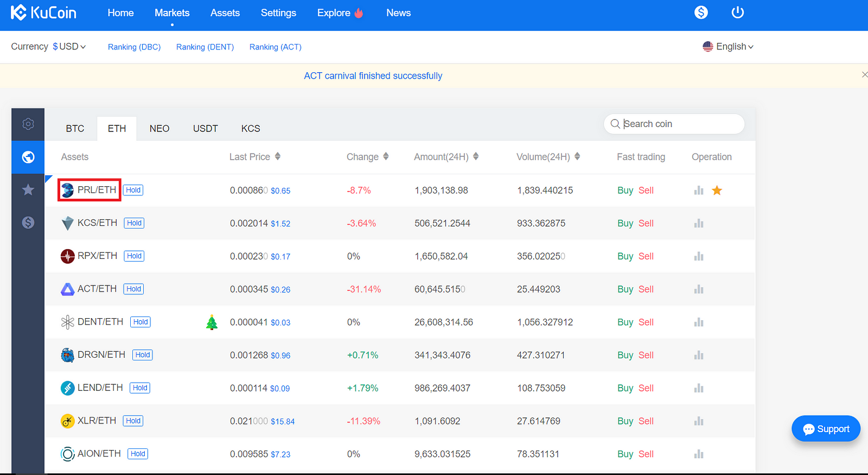Open Explore in top navigation
Screen dimensions: 868x475
[x=340, y=12]
